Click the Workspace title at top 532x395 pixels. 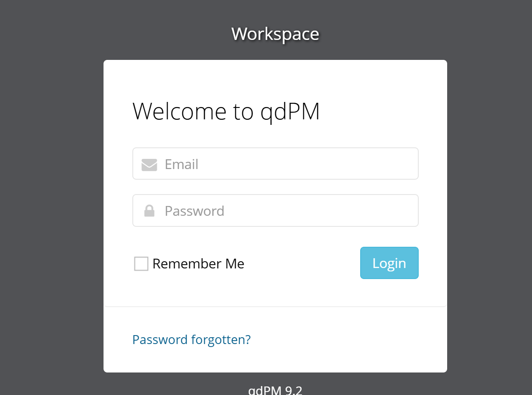coord(275,34)
